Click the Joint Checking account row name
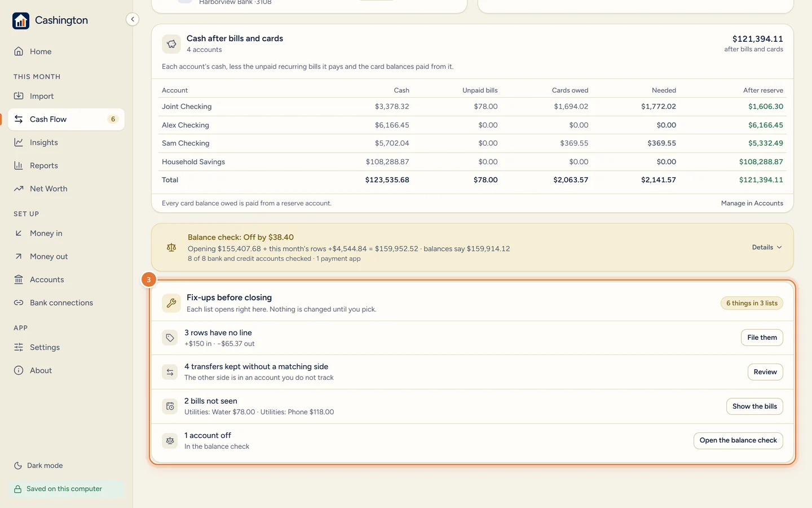 187,107
